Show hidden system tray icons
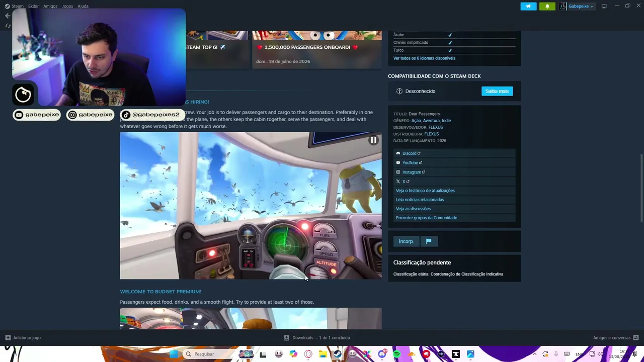The height and width of the screenshot is (362, 644). 534,354
